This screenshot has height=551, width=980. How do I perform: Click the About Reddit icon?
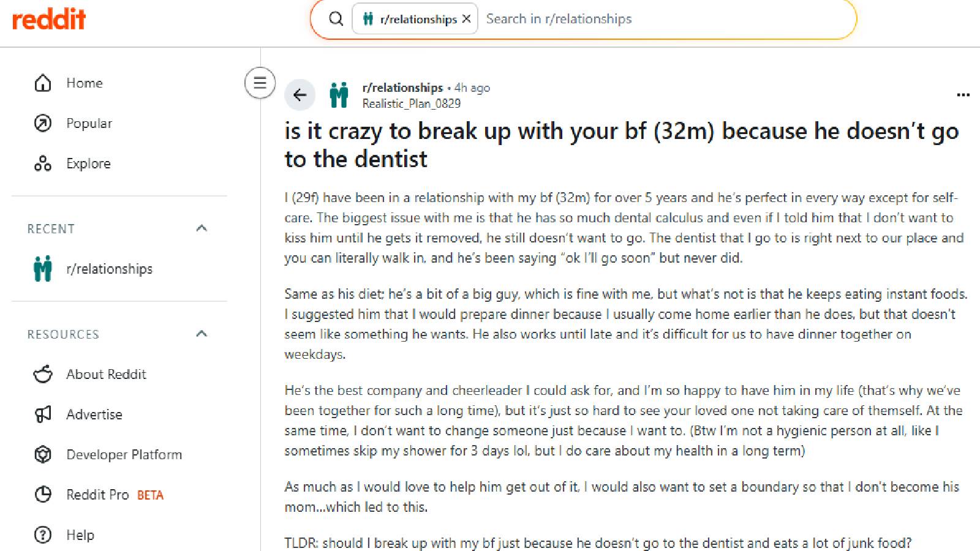click(x=43, y=374)
